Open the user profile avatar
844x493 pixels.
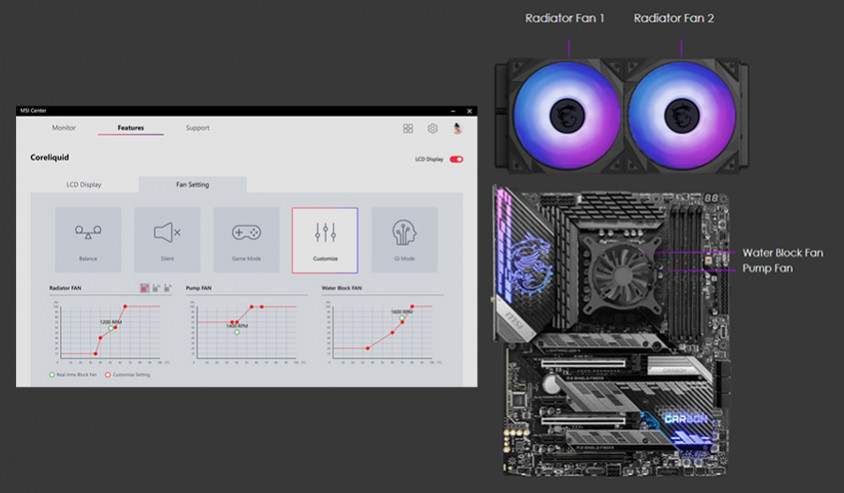click(x=457, y=128)
